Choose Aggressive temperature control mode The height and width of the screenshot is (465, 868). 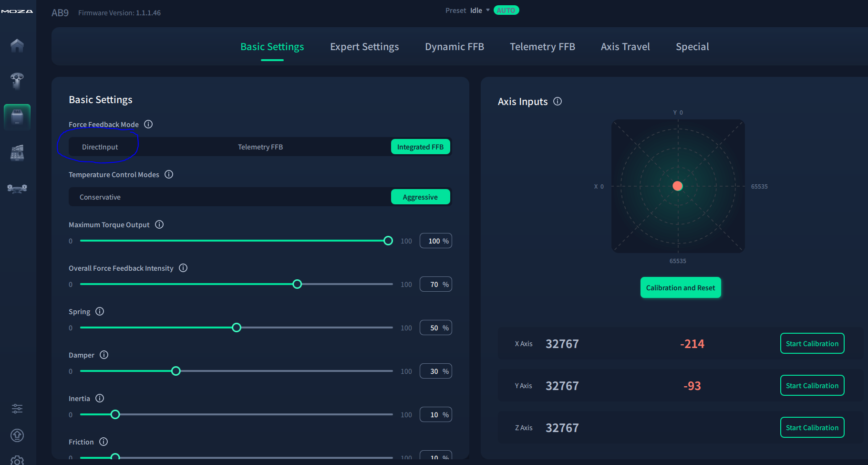coord(420,197)
